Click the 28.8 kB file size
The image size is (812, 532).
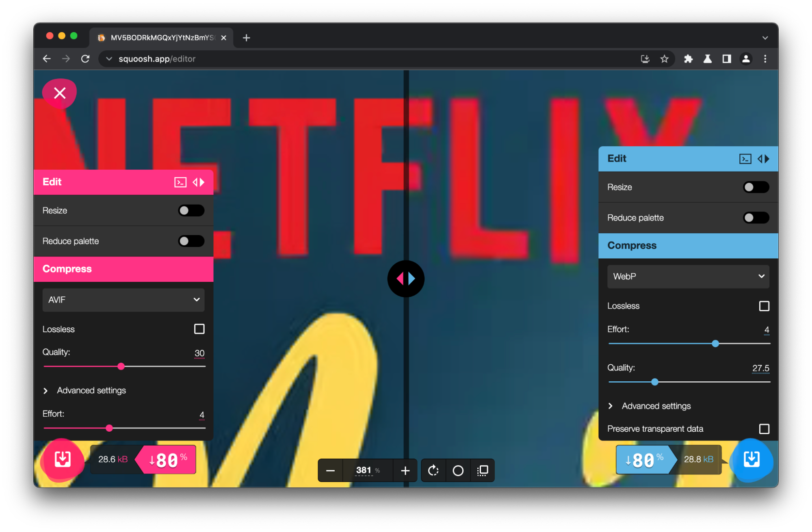coord(699,459)
